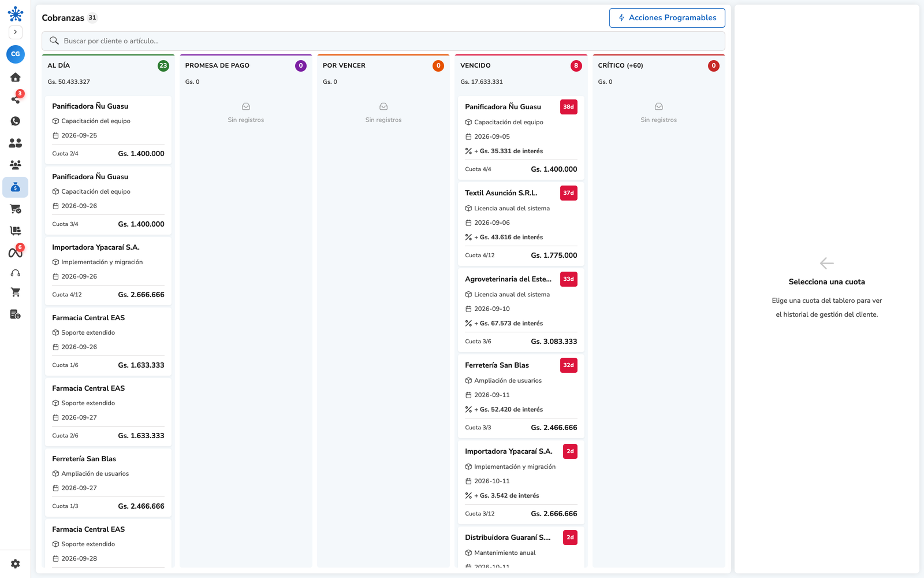This screenshot has height=578, width=924.
Task: Click the search magnifier icon
Action: pyautogui.click(x=54, y=41)
